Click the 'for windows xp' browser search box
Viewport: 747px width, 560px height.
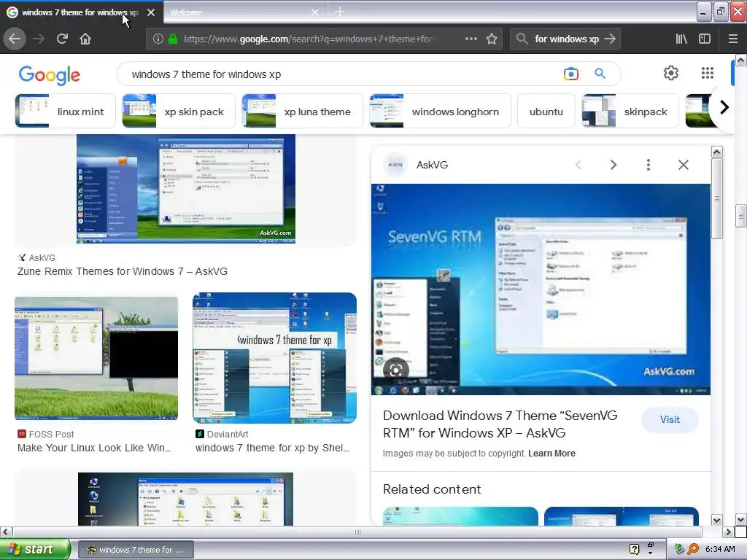coord(566,39)
